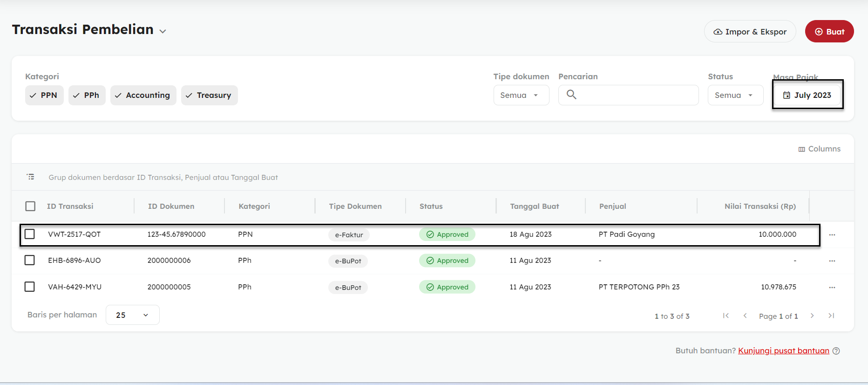This screenshot has width=868, height=385.
Task: Toggle the Treasury category chip
Action: point(209,95)
